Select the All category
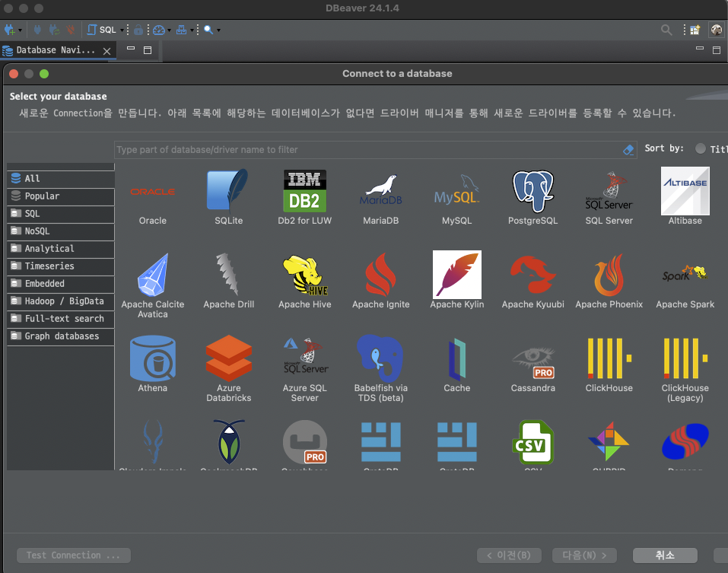The image size is (728, 573). click(61, 179)
